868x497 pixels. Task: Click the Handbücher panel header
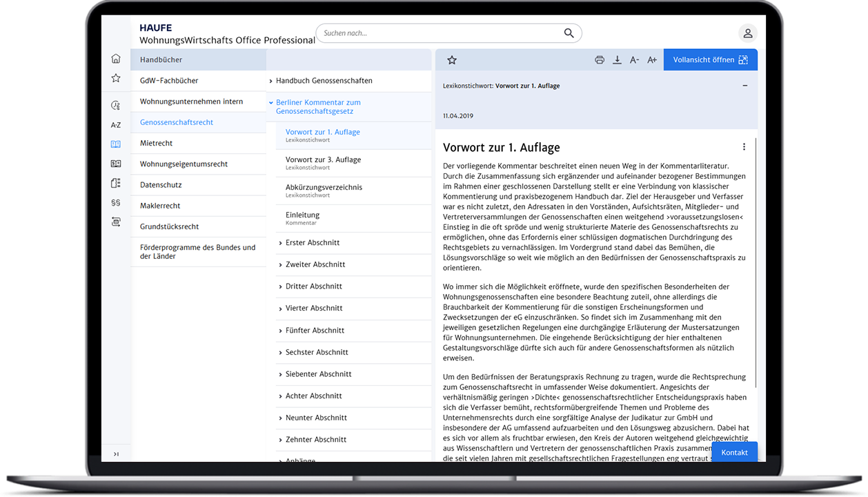click(x=198, y=60)
